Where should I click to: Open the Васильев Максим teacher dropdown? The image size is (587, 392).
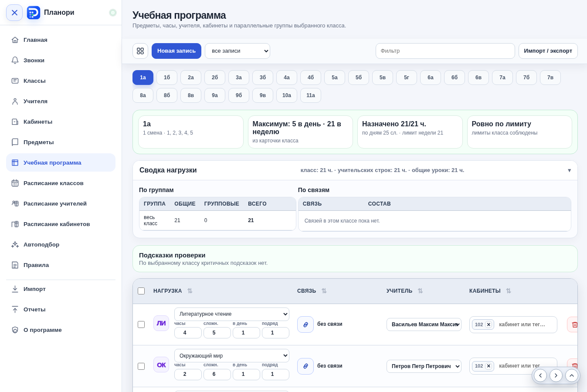tap(424, 324)
